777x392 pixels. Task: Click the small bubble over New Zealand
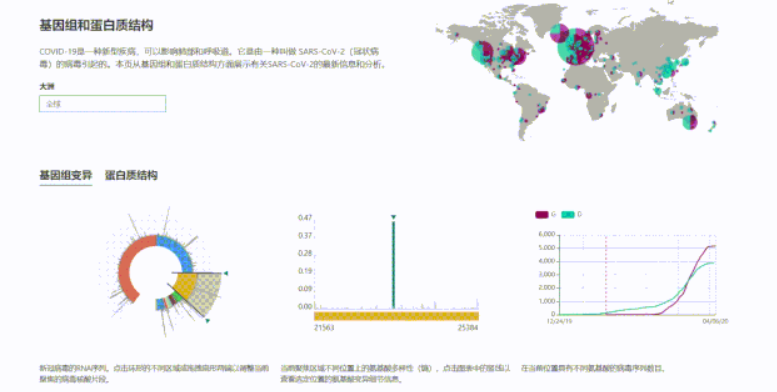[x=714, y=123]
